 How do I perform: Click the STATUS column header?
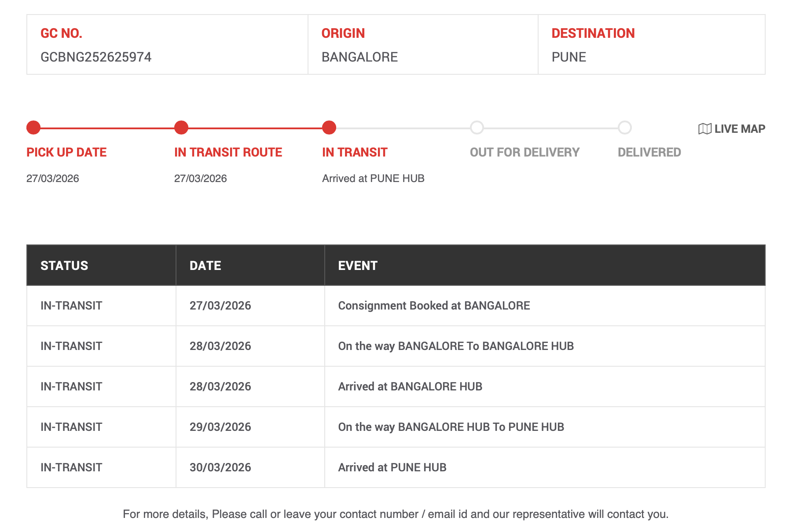click(64, 266)
